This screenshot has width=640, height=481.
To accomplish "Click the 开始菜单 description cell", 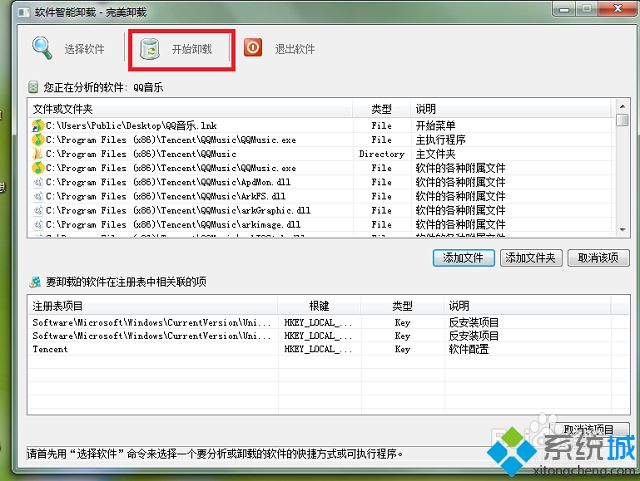I will tap(436, 125).
